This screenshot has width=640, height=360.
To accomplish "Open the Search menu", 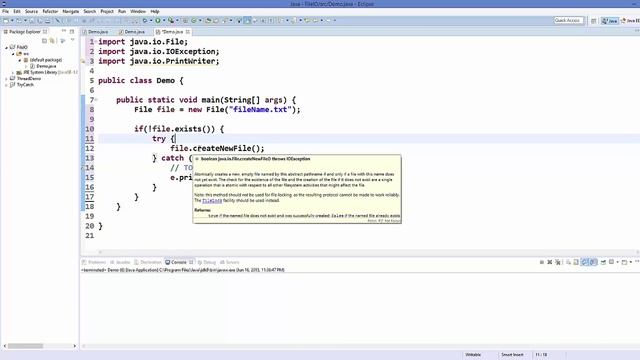I will tap(89, 11).
